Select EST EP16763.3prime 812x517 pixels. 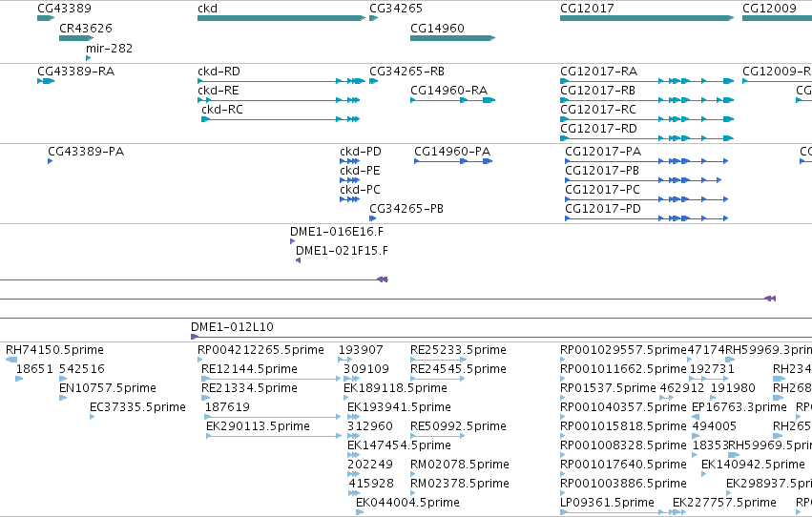(x=696, y=417)
